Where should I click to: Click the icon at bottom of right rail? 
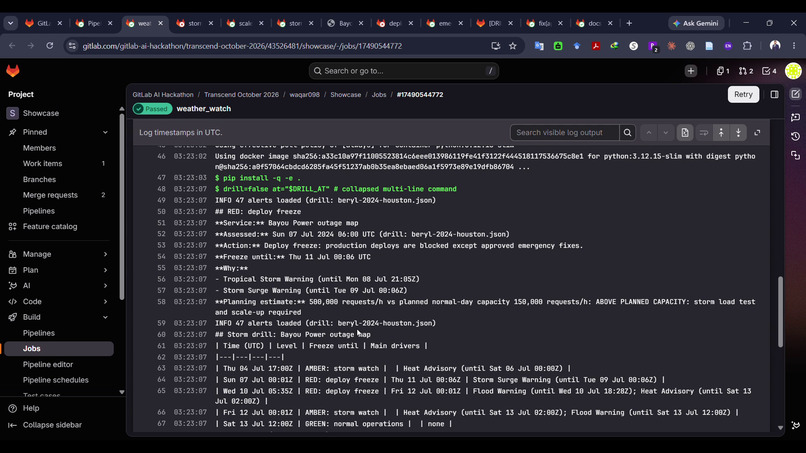(x=795, y=425)
